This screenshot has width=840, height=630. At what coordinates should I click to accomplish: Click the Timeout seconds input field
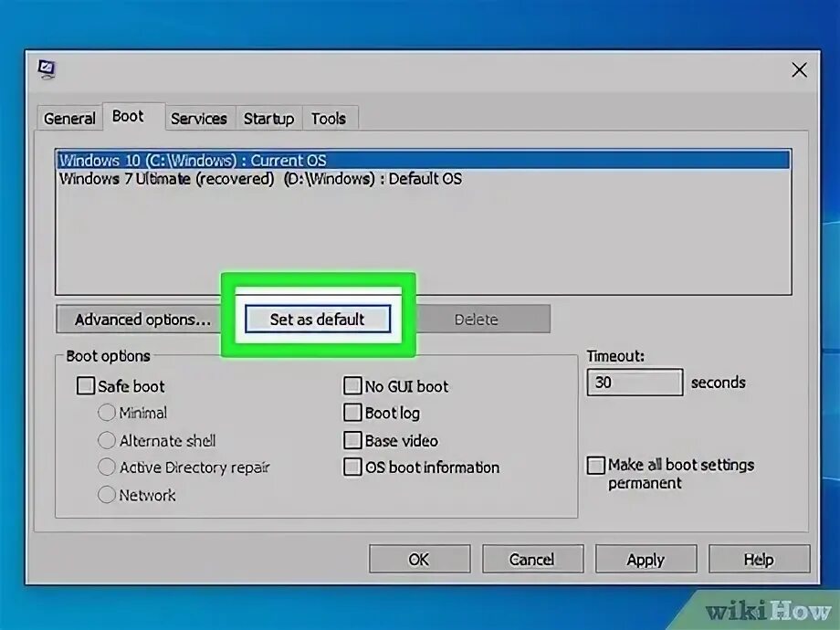click(635, 382)
